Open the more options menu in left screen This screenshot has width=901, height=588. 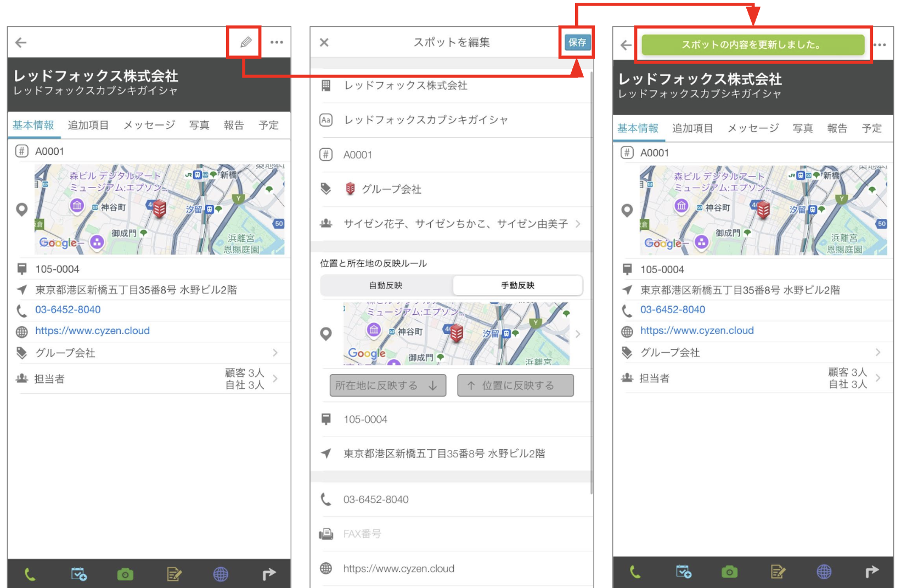point(277,42)
